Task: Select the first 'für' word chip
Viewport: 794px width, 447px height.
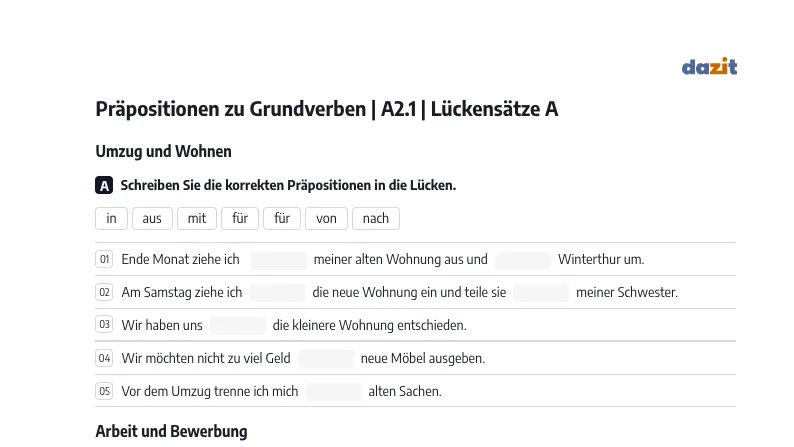Action: click(x=240, y=218)
